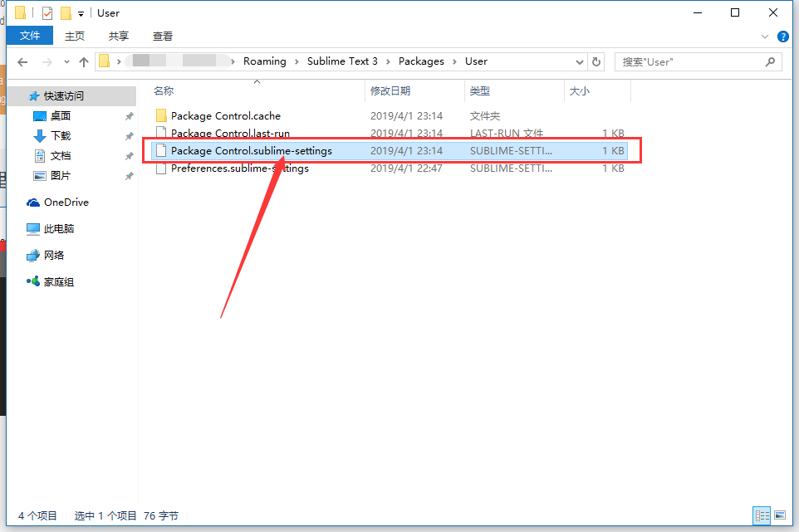This screenshot has height=532, width=799.
Task: Select details view in the status bar
Action: (x=762, y=515)
